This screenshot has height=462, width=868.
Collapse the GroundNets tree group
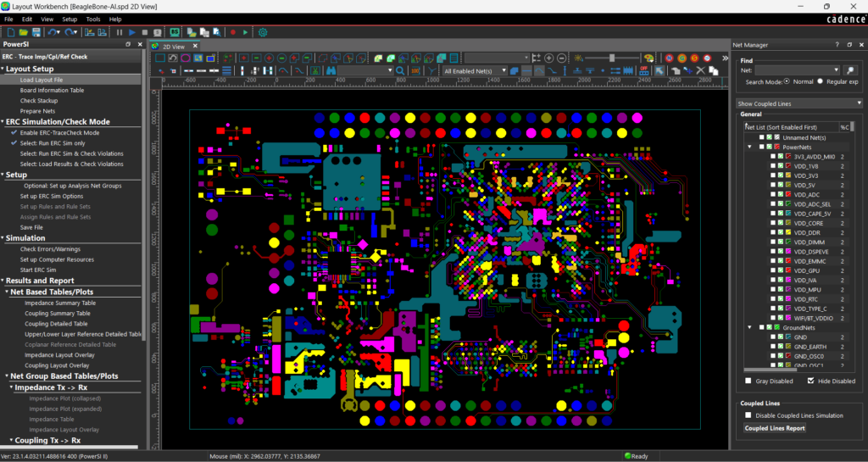[x=749, y=327]
